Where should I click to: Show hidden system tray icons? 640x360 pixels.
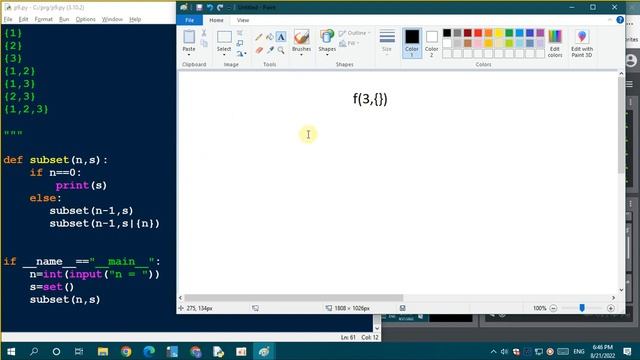[493, 351]
